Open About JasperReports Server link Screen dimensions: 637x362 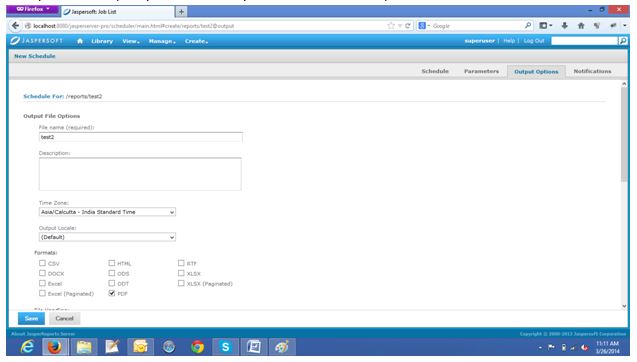pos(43,334)
